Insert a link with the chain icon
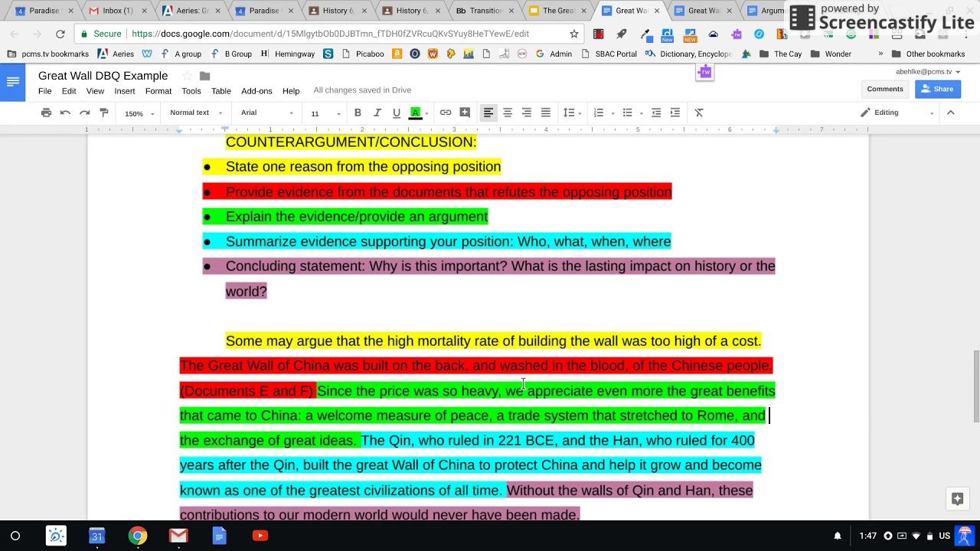The image size is (980, 551). [445, 112]
